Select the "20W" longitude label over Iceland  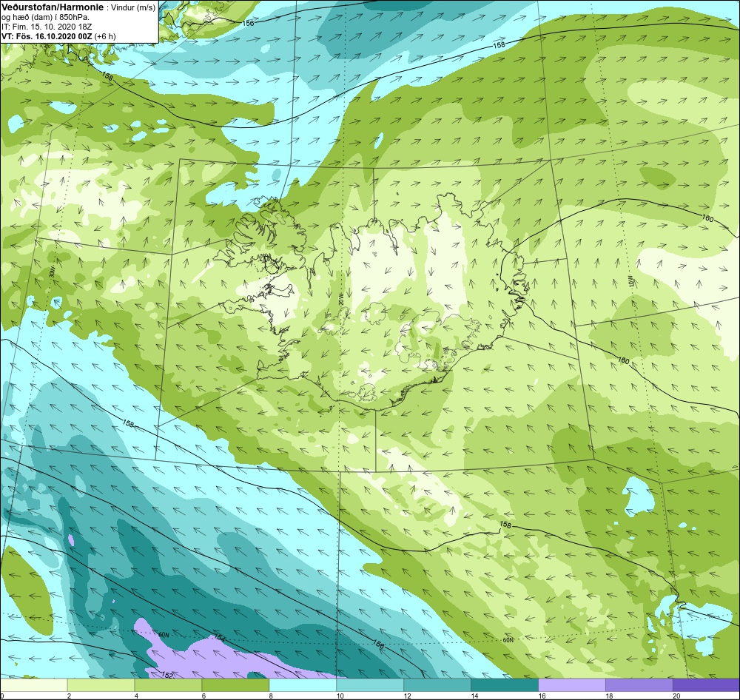pos(340,299)
